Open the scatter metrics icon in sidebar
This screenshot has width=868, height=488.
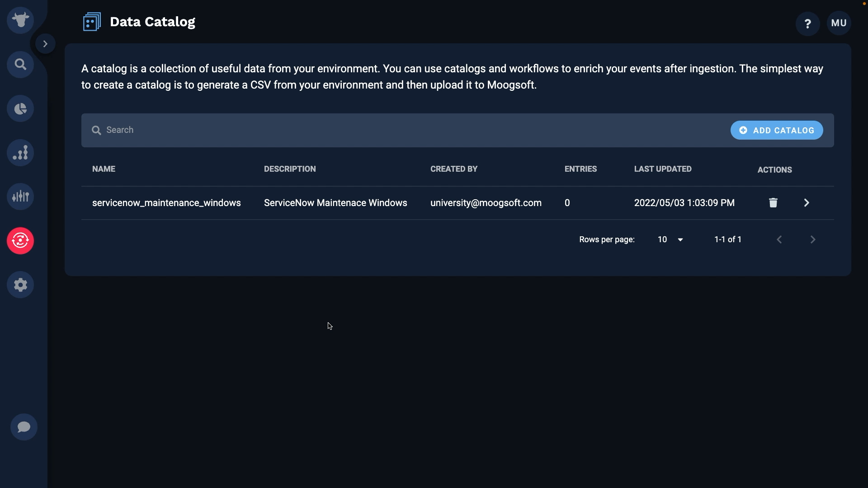click(20, 153)
